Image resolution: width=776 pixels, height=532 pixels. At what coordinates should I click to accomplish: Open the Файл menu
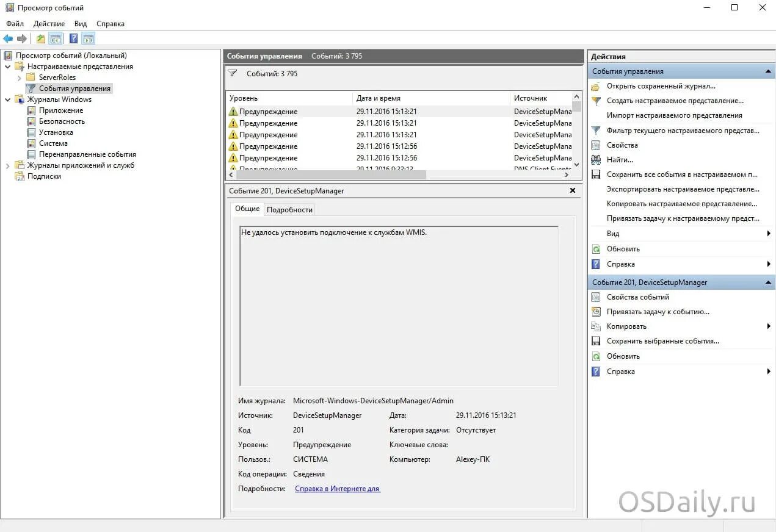[15, 24]
